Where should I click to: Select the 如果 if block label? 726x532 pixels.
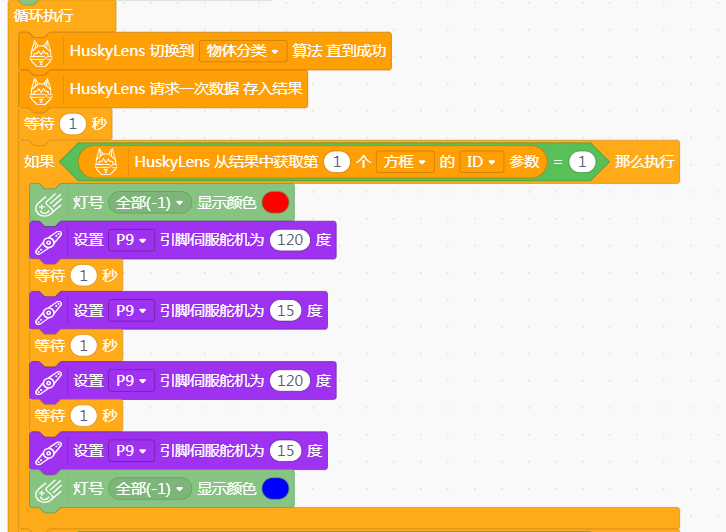coord(39,162)
